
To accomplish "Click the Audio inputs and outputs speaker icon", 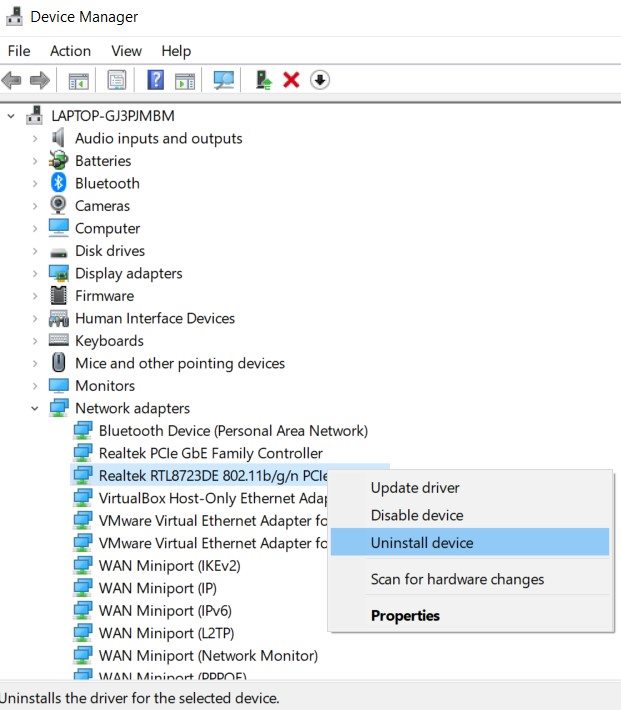I will (x=58, y=138).
